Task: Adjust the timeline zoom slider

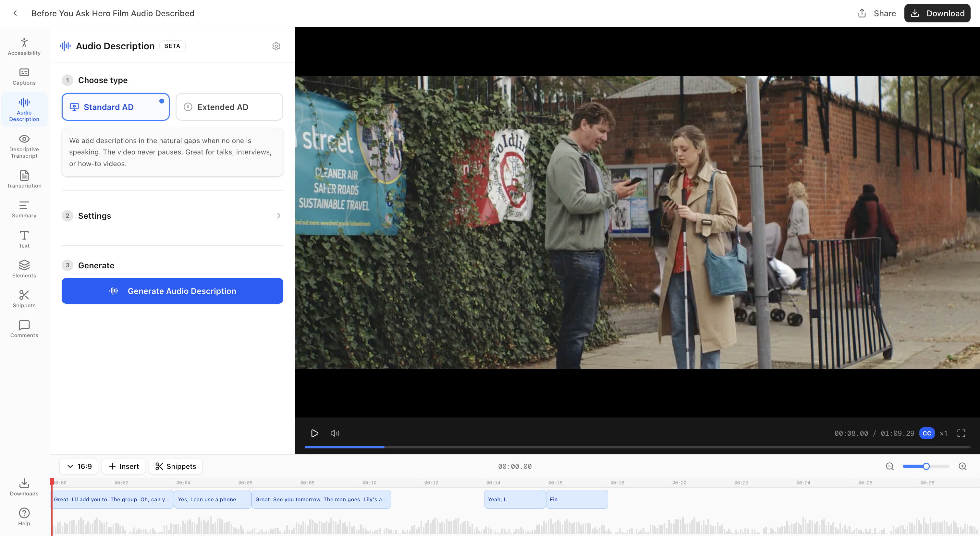Action: [926, 466]
